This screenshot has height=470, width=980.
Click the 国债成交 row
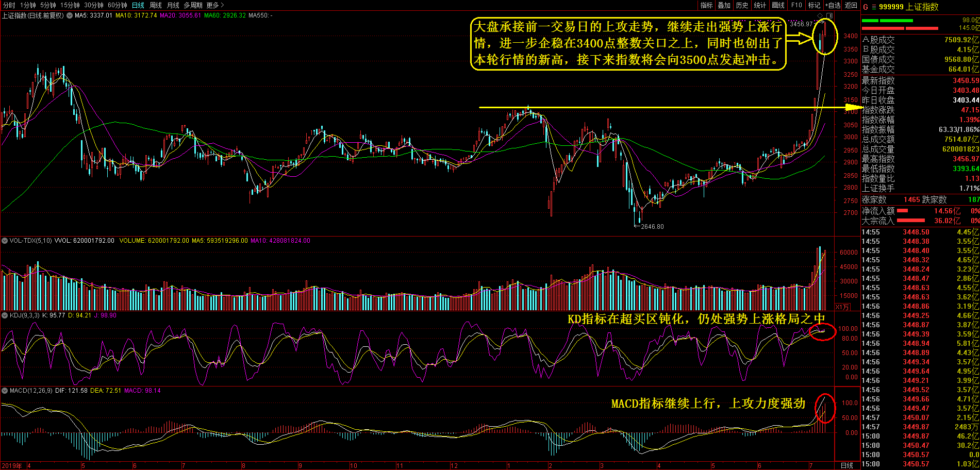coord(920,60)
